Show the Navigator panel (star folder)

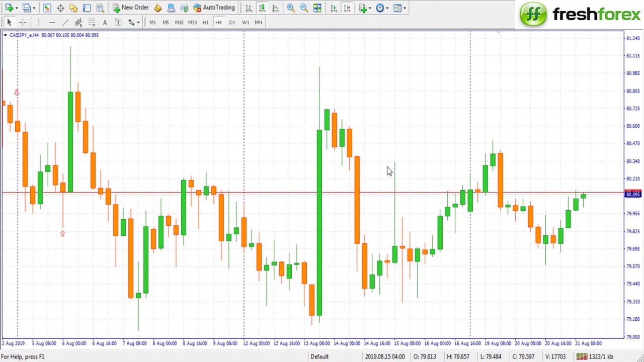[73, 8]
